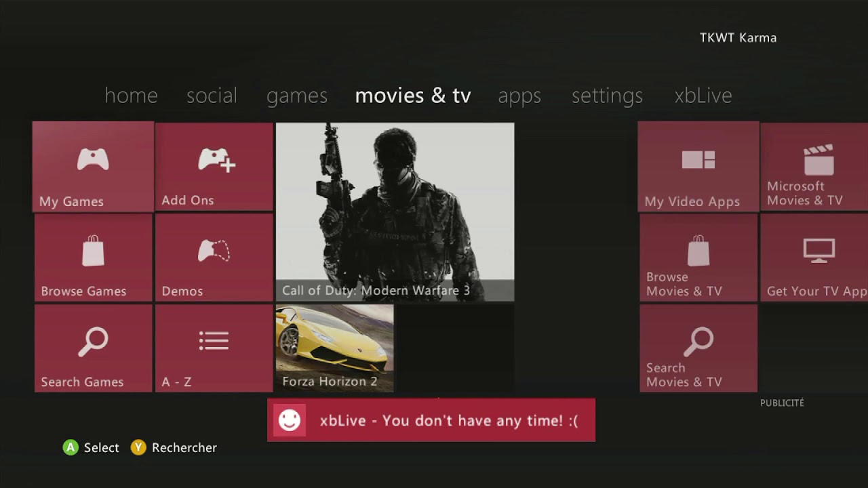Image resolution: width=868 pixels, height=488 pixels.
Task: Switch to the apps tab
Action: click(x=519, y=96)
